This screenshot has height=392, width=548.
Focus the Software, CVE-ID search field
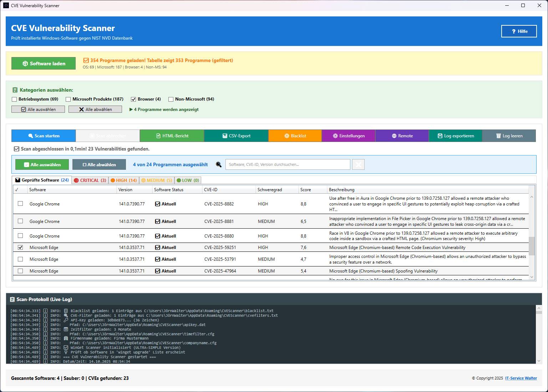(x=288, y=164)
